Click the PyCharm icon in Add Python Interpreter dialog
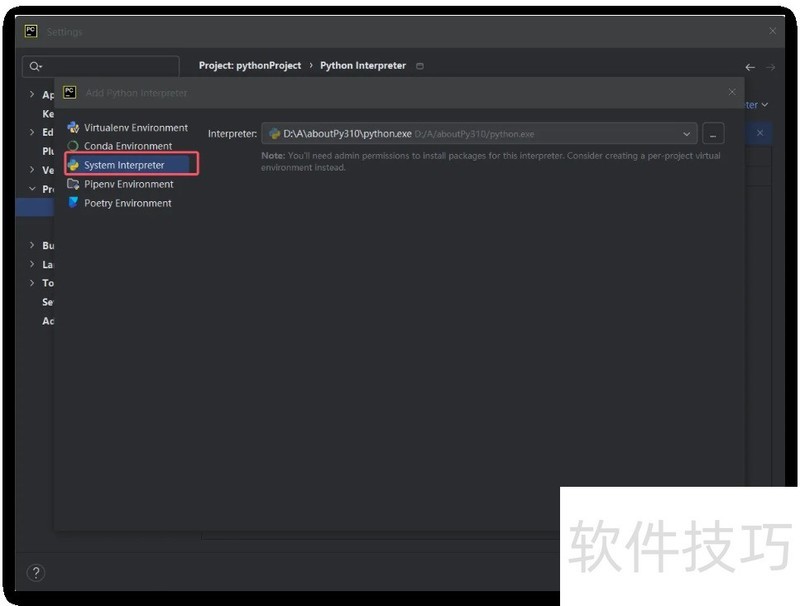Viewport: 800px width, 606px height. 70,92
